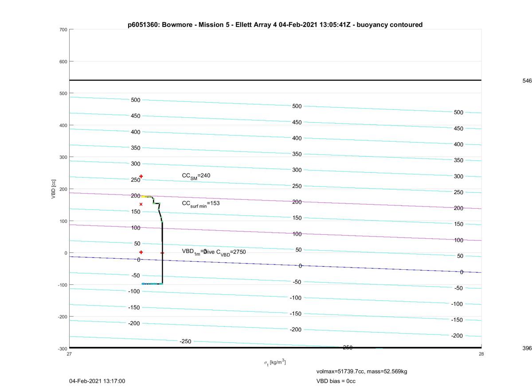This screenshot has height=392, width=532.
Task: Click the red plus marker left of VBD_1m label
Action: point(141,252)
